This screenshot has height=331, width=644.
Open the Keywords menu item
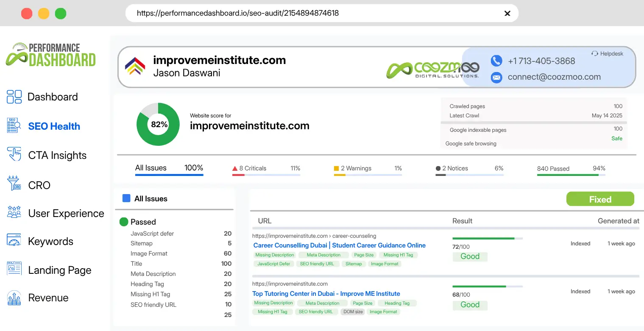[50, 241]
